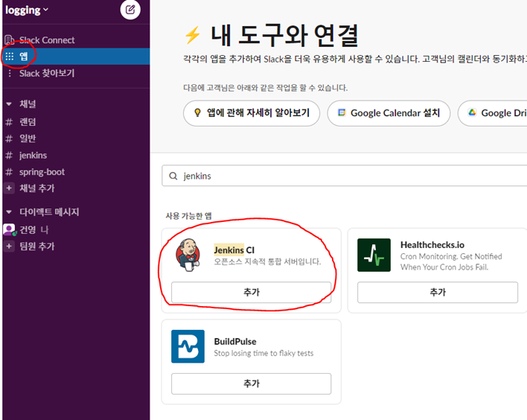Open the Healthchecks.io app title
The height and width of the screenshot is (420, 527).
pos(432,245)
